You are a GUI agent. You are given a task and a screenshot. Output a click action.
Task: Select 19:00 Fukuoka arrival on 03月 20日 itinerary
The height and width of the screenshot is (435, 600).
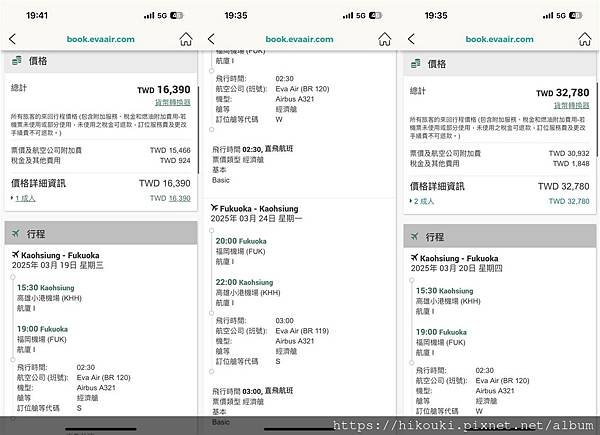pos(441,332)
